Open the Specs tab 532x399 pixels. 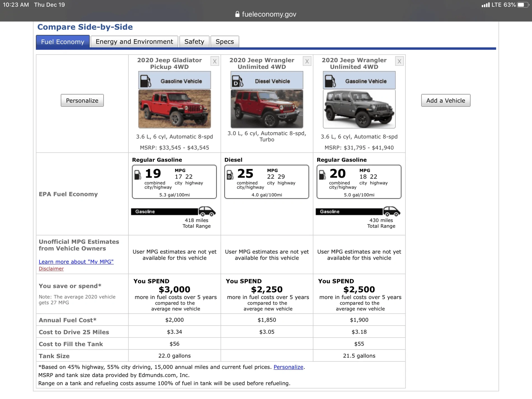[225, 42]
